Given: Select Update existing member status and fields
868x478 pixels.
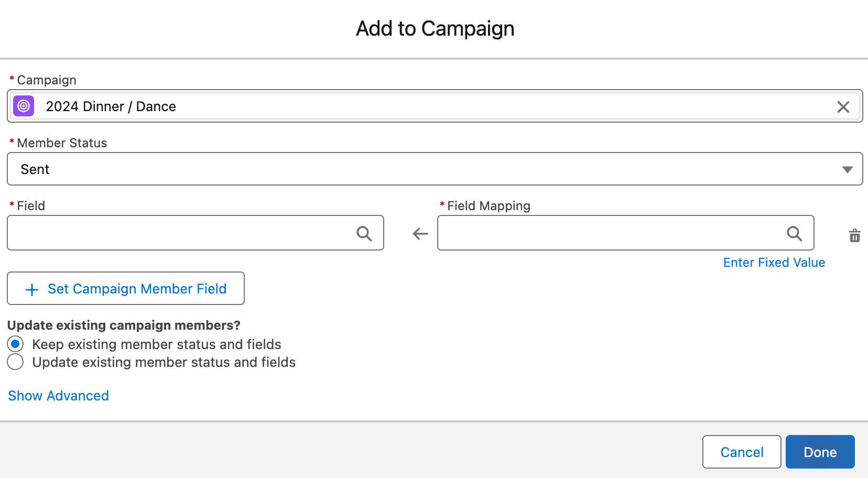Looking at the screenshot, I should click(16, 362).
